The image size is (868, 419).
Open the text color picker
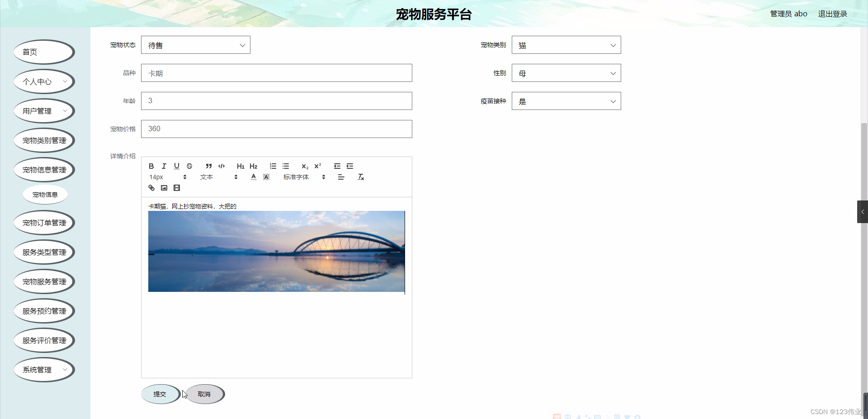coord(254,177)
